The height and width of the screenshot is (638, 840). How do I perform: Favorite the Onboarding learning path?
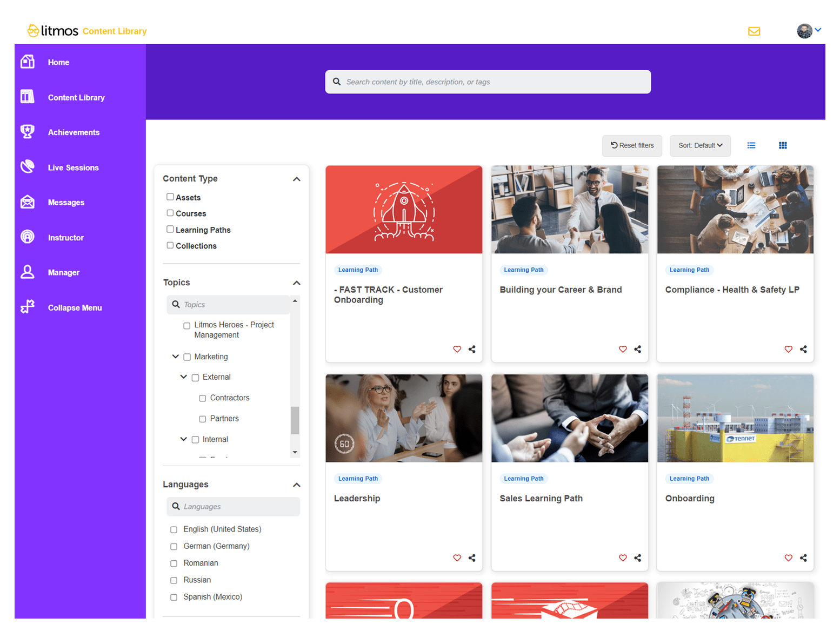pyautogui.click(x=789, y=558)
